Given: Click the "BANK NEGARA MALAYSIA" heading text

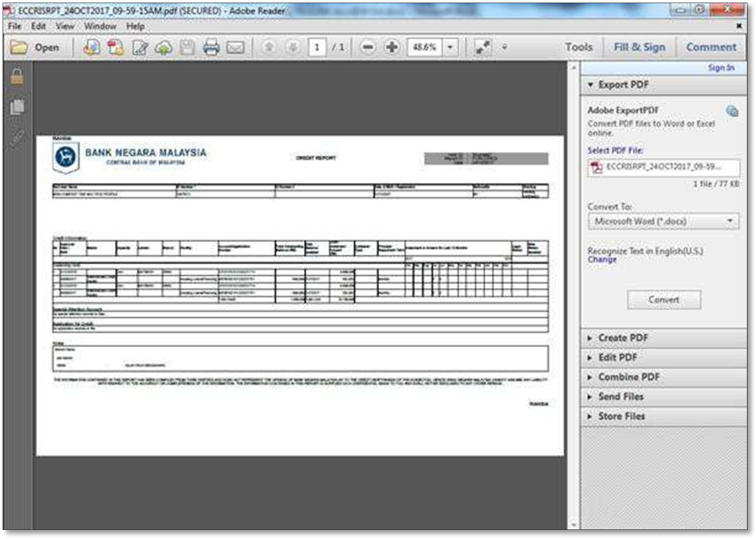Looking at the screenshot, I should coord(146,153).
